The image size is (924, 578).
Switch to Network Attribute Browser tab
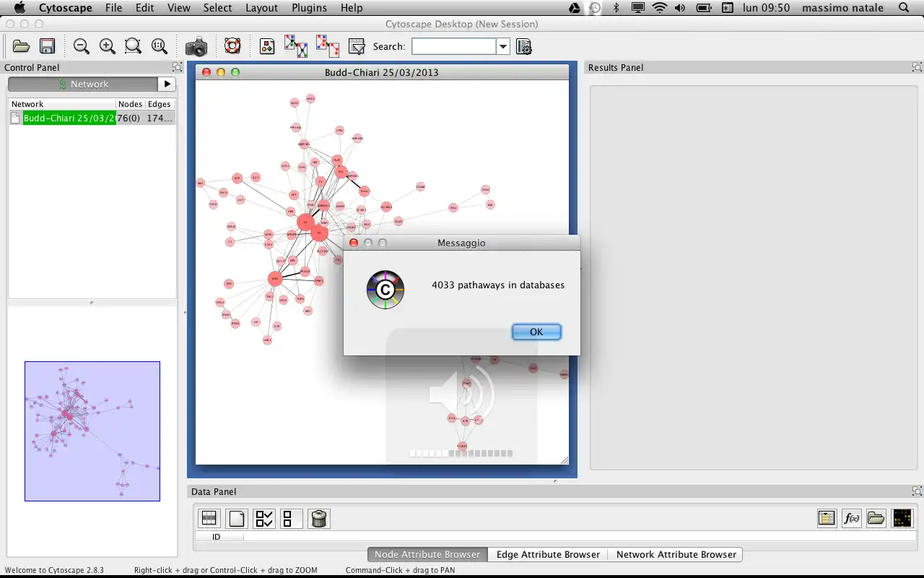click(x=676, y=554)
